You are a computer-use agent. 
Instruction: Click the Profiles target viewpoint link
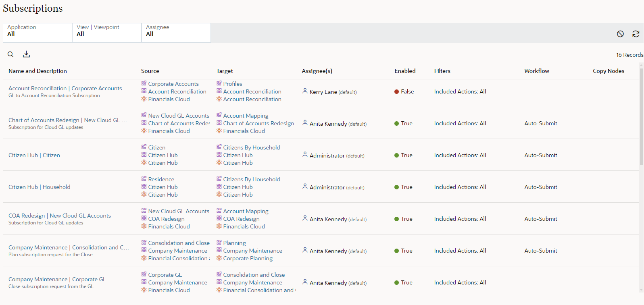point(233,84)
